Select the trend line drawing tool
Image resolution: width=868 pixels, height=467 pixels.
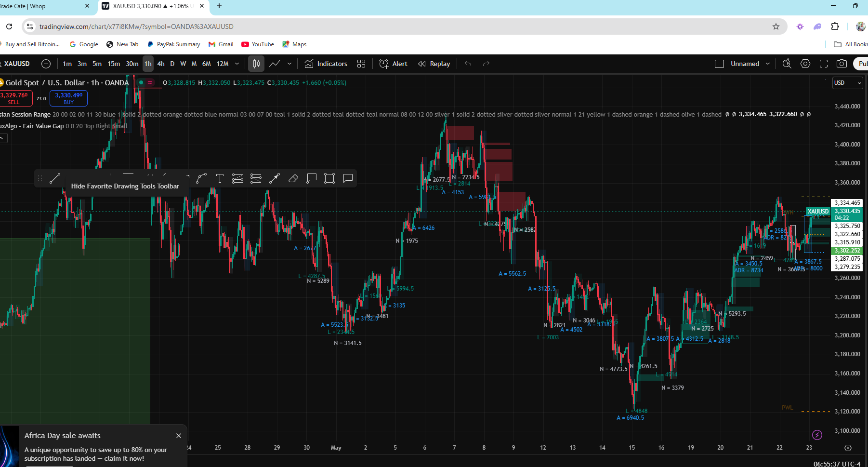[55, 179]
